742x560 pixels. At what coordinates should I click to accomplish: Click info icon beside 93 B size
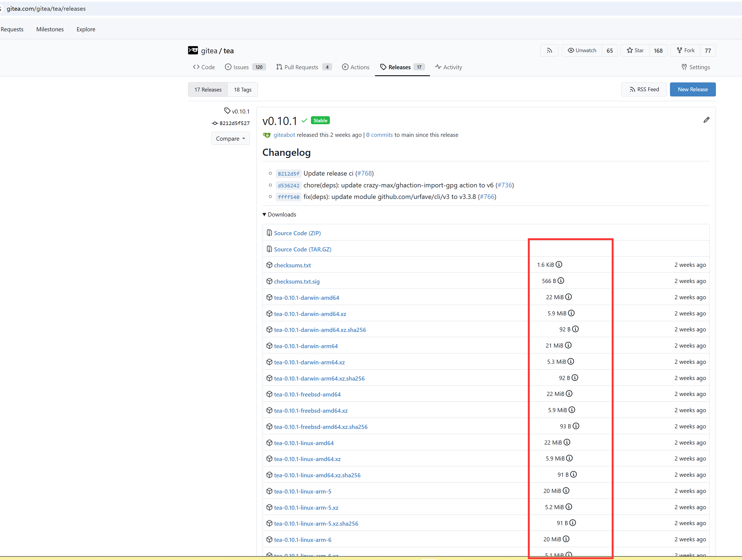point(576,426)
